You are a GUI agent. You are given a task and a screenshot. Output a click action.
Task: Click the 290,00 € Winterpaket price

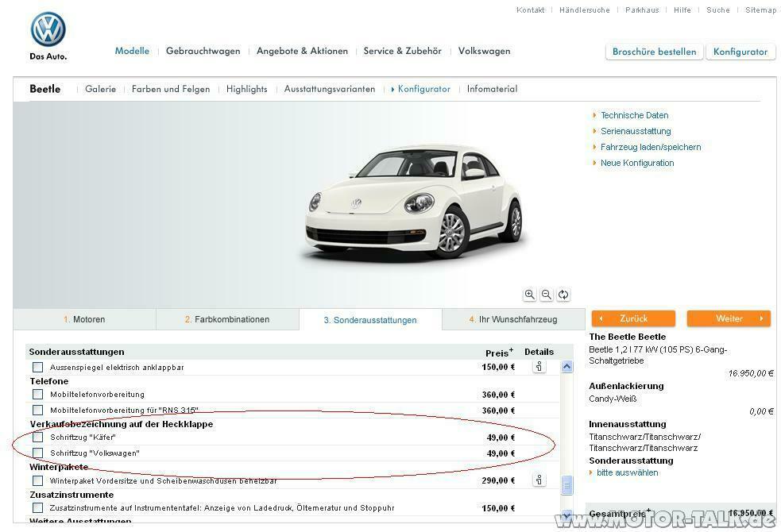coord(498,480)
